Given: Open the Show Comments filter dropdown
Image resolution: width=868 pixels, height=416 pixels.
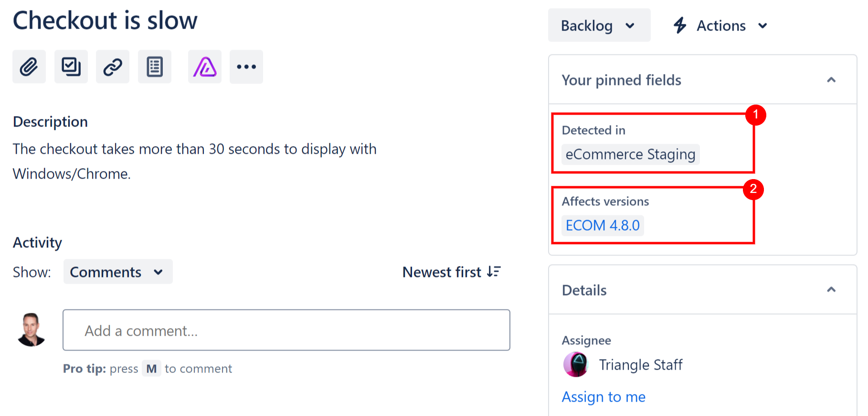Looking at the screenshot, I should [117, 272].
